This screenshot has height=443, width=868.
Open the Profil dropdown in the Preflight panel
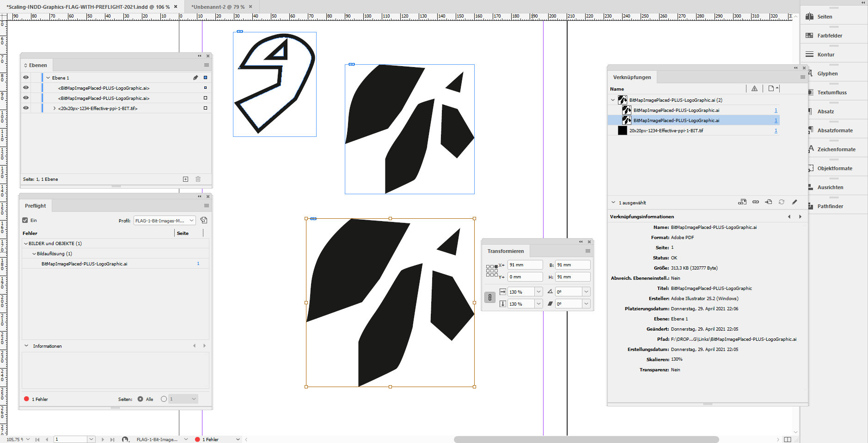tap(191, 221)
